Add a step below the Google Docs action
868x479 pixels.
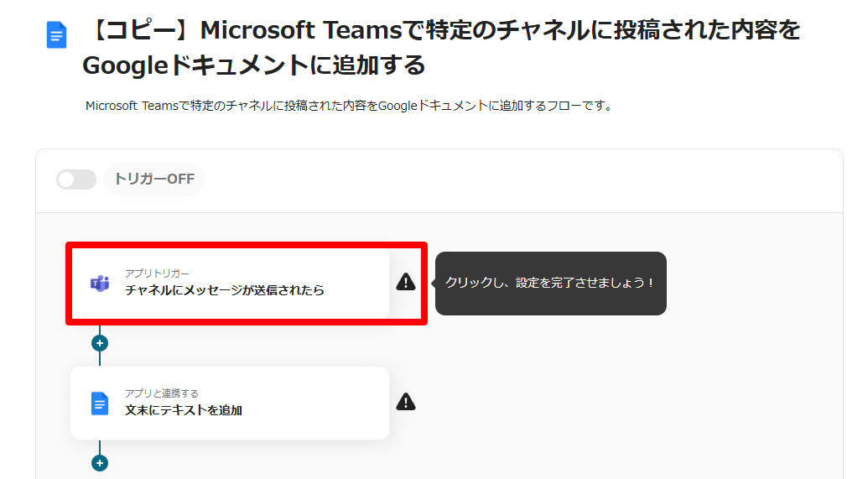click(x=100, y=463)
